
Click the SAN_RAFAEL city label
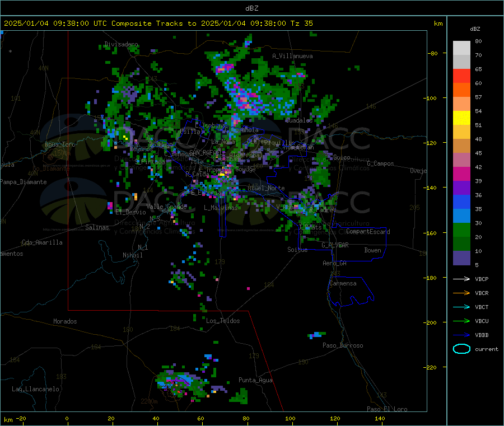tap(205, 152)
